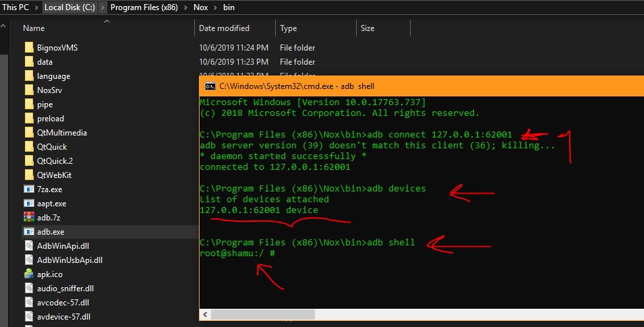
Task: Click File folder type of BignoxVMS row
Action: [297, 48]
